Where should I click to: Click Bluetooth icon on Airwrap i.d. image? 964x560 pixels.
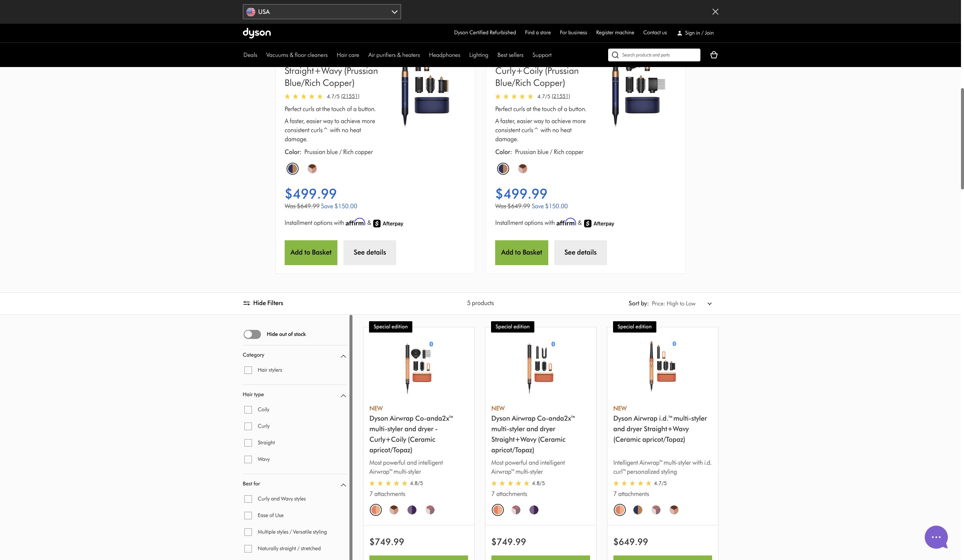[674, 343]
